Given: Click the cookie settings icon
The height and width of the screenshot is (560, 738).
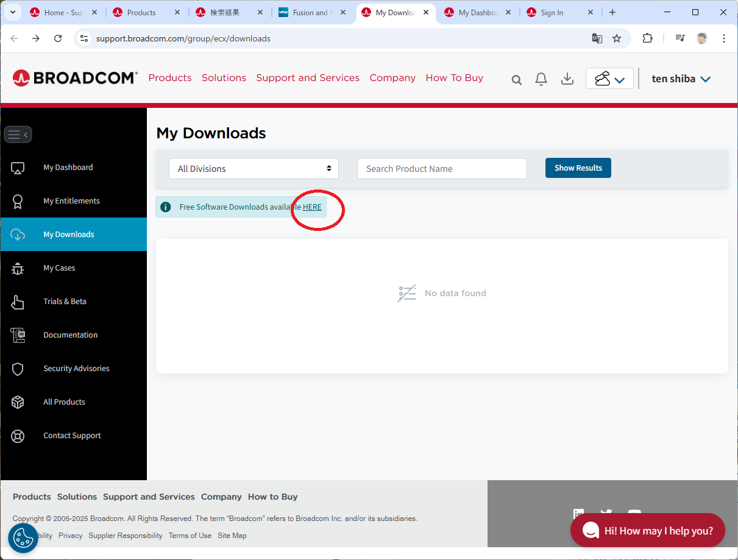Looking at the screenshot, I should [x=23, y=538].
